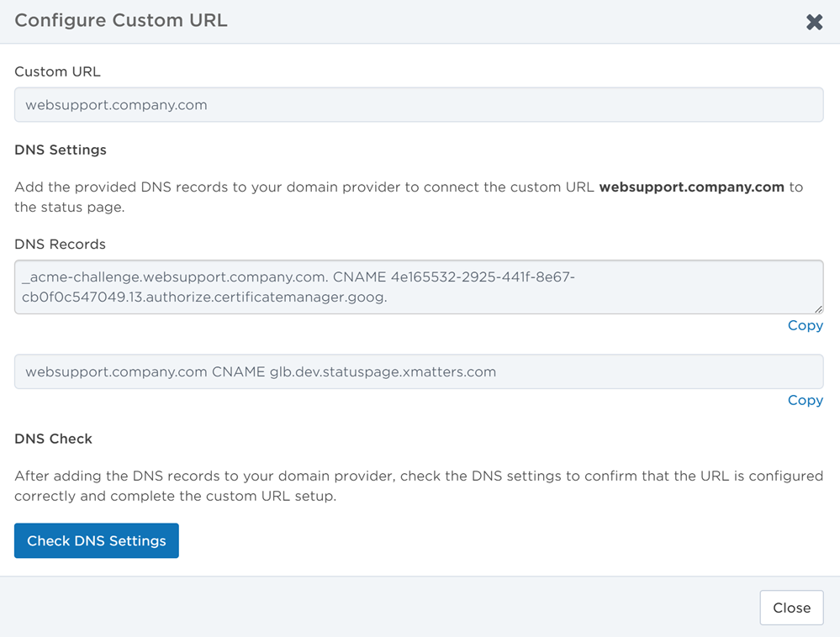Click the 'Add the provided DNS records' description
The height and width of the screenshot is (637, 840).
coord(303,187)
